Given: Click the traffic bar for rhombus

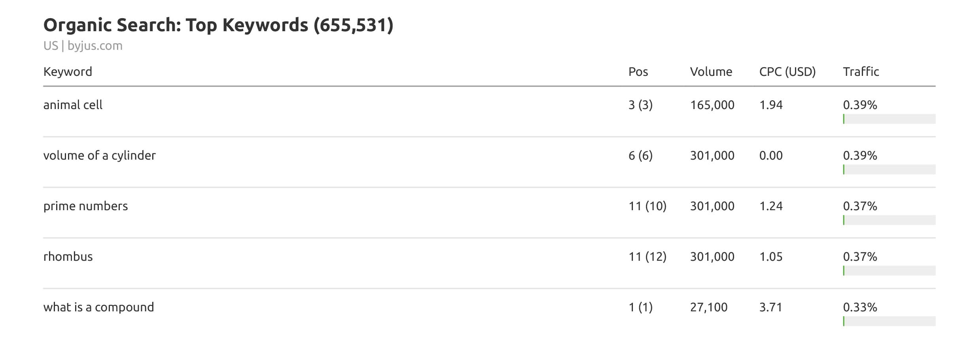Looking at the screenshot, I should pos(889,271).
